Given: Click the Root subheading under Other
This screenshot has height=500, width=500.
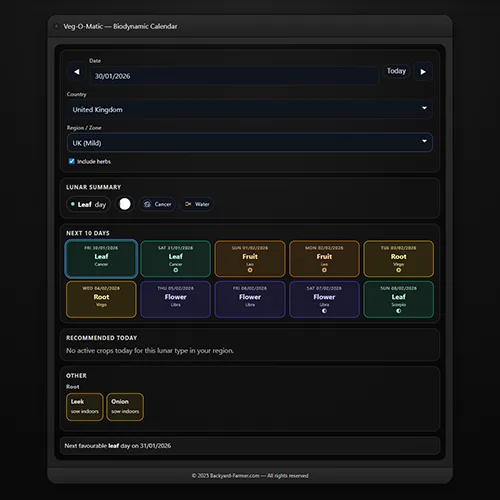Looking at the screenshot, I should pyautogui.click(x=73, y=387).
